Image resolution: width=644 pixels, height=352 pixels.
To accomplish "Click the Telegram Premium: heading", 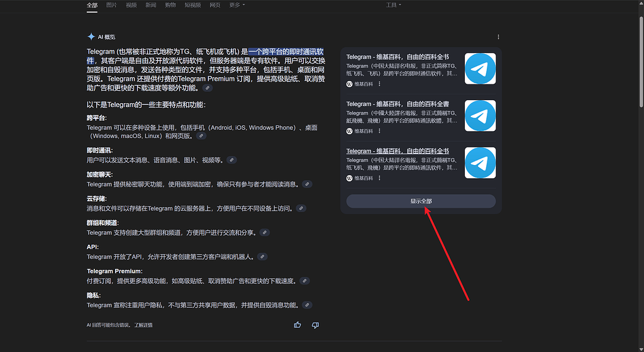I will (x=114, y=271).
